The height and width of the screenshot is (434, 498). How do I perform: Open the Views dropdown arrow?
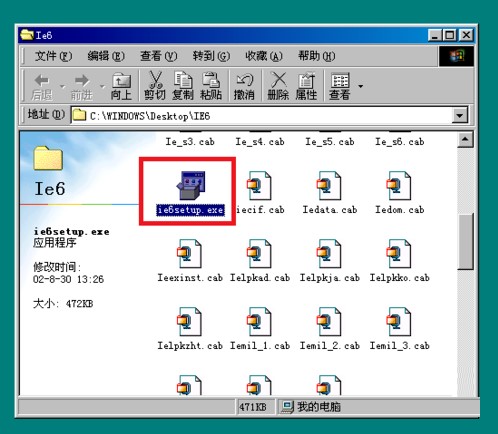point(360,86)
